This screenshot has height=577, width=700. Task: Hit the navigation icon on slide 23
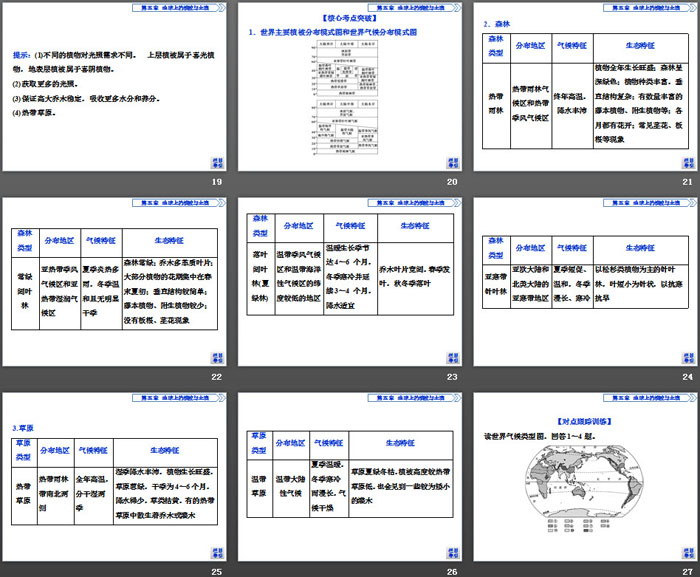(x=450, y=356)
